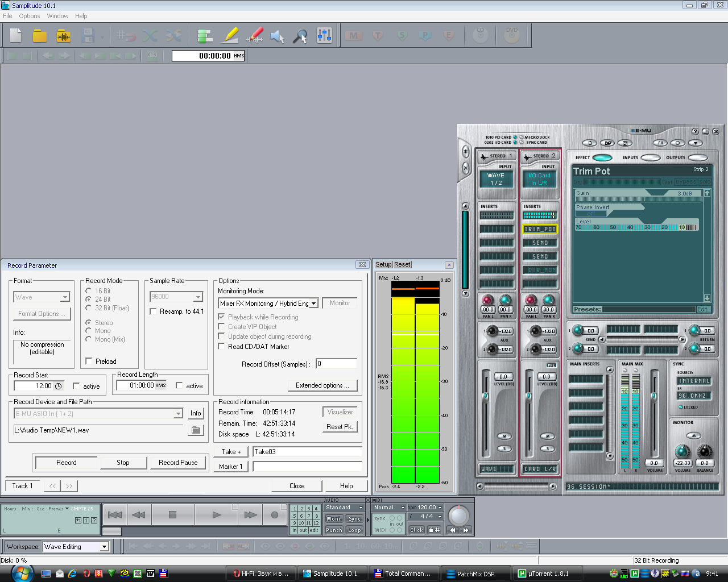Click the FX button in PatchMix DSP
Viewport: 728px width, 582px height.
(660, 143)
